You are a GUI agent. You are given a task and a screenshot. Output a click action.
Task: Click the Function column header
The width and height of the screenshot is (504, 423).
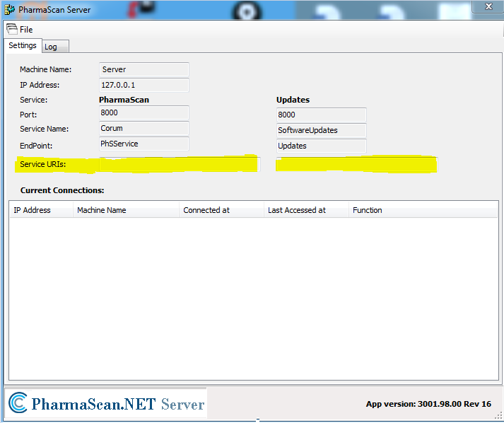point(423,210)
